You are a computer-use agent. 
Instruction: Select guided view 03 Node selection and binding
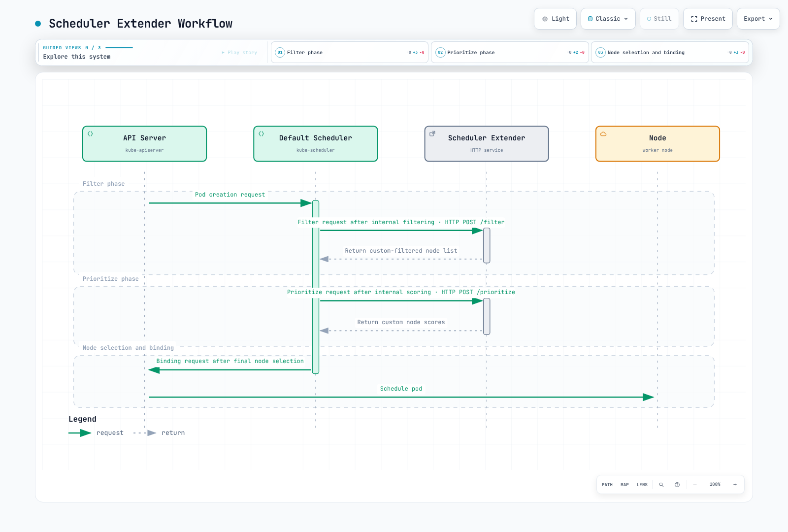tap(670, 52)
